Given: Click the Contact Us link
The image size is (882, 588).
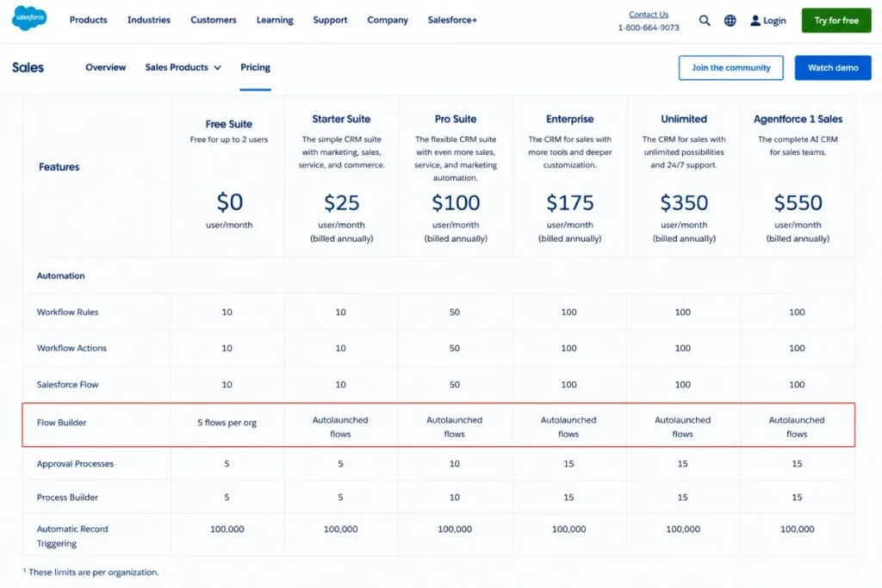Looking at the screenshot, I should (649, 15).
